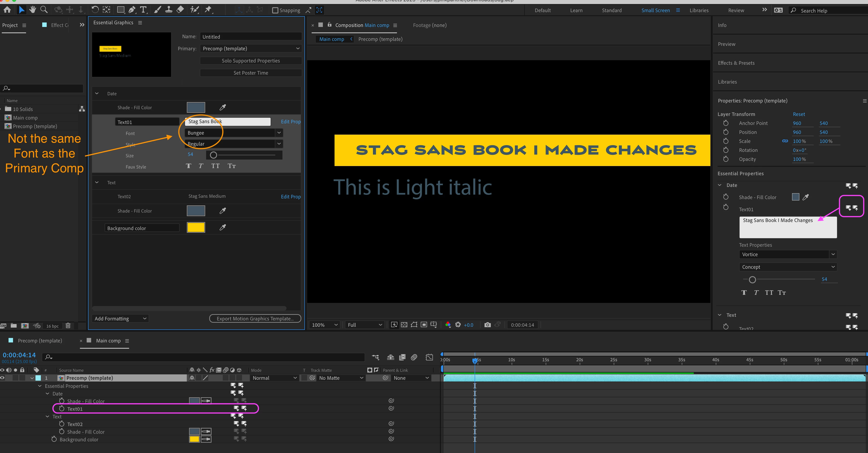Click the delete trash icon in Project panel

coord(68,326)
